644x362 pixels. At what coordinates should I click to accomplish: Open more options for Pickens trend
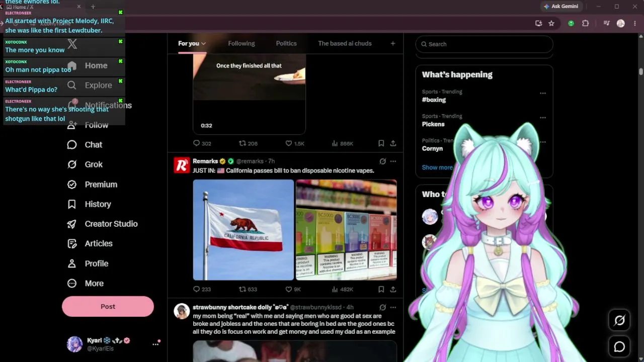click(x=543, y=118)
